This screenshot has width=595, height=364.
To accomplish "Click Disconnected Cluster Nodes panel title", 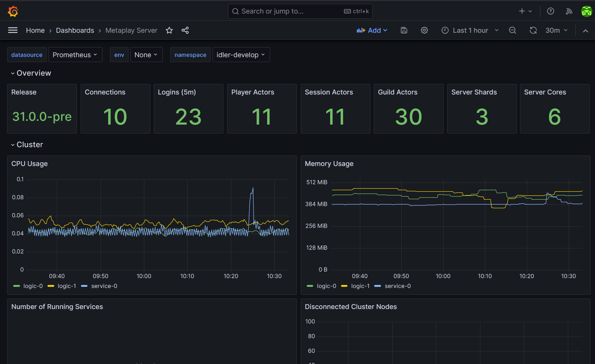I will (351, 307).
